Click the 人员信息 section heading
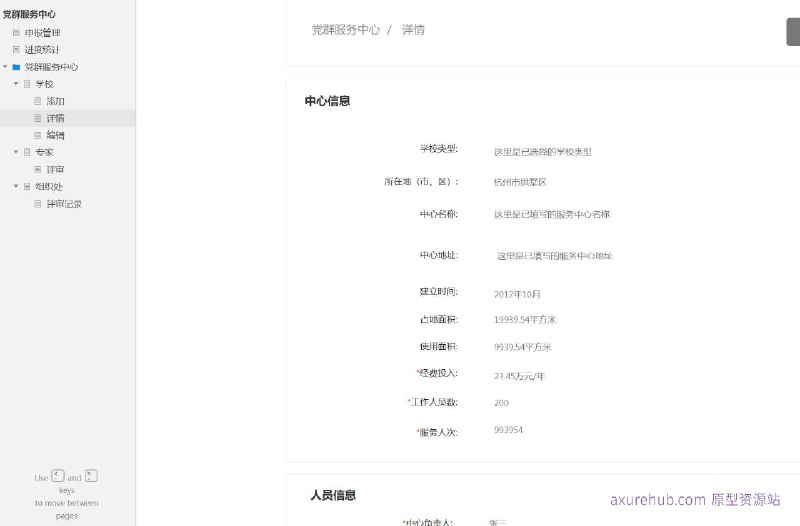The image size is (800, 526). click(x=333, y=495)
